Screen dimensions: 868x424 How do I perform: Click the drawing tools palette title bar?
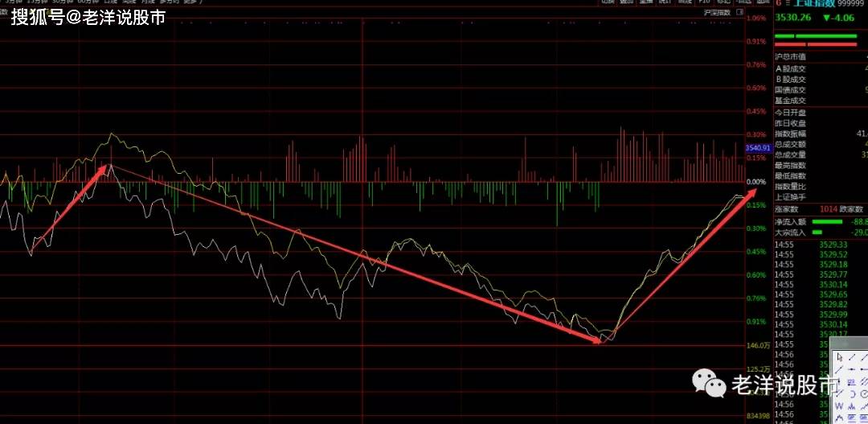click(x=849, y=344)
